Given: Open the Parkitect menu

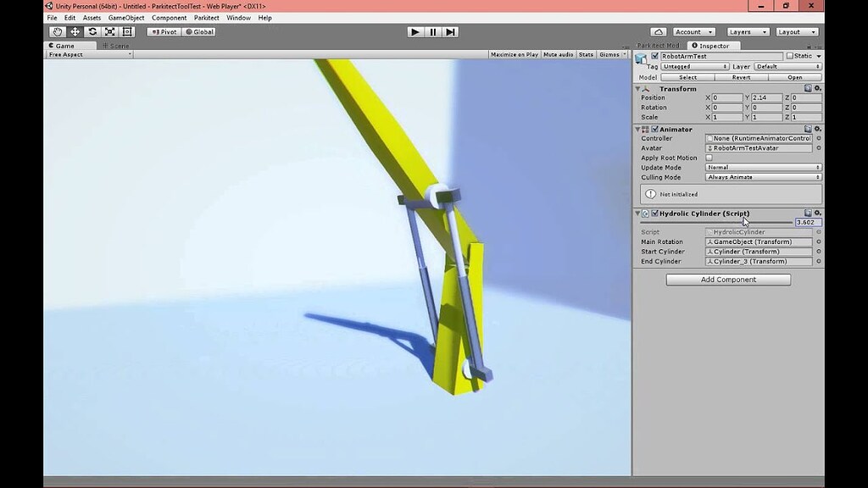Looking at the screenshot, I should tap(206, 17).
